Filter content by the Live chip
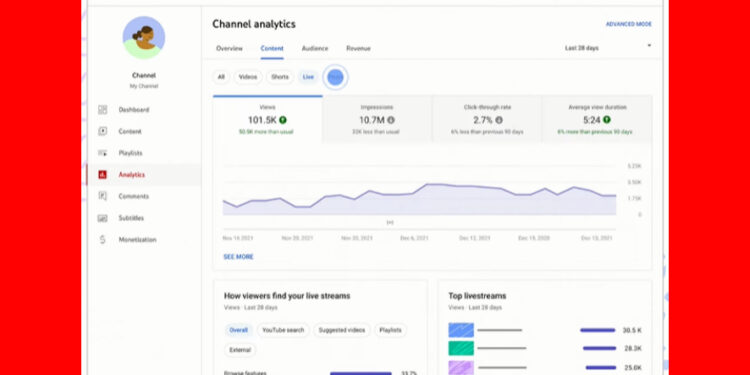Viewport: 750px width, 375px height. point(309,77)
